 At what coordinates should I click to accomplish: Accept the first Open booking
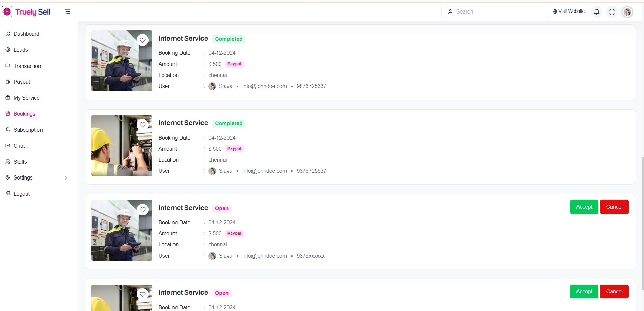pyautogui.click(x=584, y=207)
